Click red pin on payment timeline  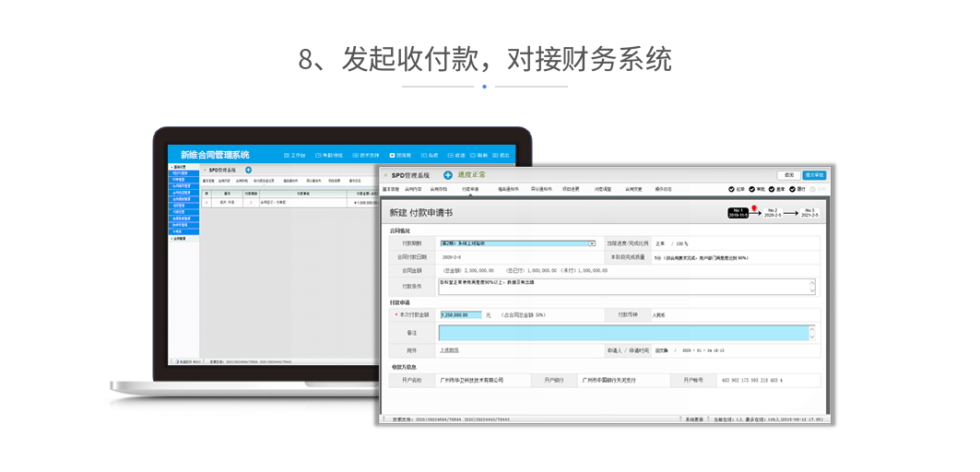pos(754,207)
